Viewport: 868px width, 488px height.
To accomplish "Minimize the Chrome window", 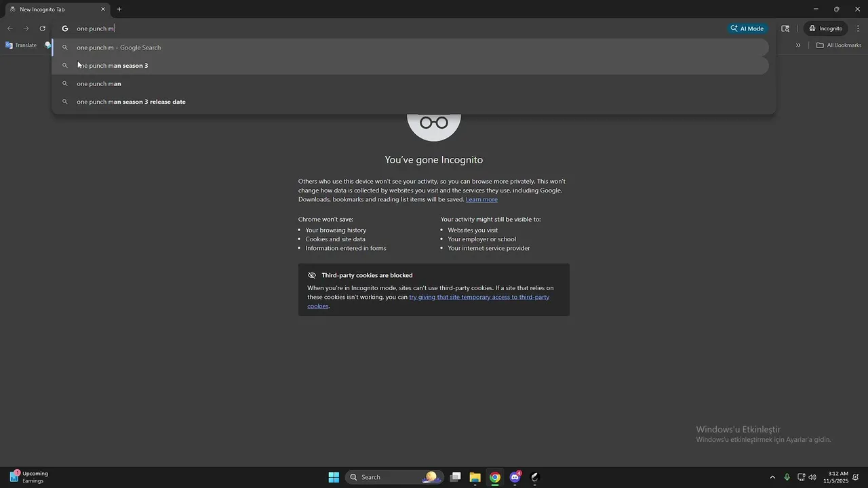I will click(x=816, y=9).
